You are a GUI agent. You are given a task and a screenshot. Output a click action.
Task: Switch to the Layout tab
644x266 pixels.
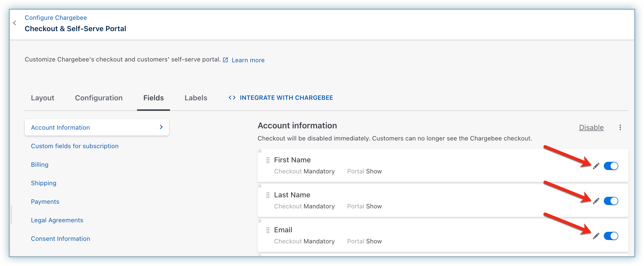point(43,98)
